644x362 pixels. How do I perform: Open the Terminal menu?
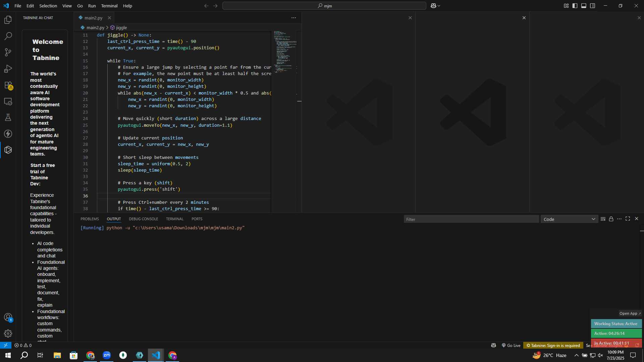109,6
